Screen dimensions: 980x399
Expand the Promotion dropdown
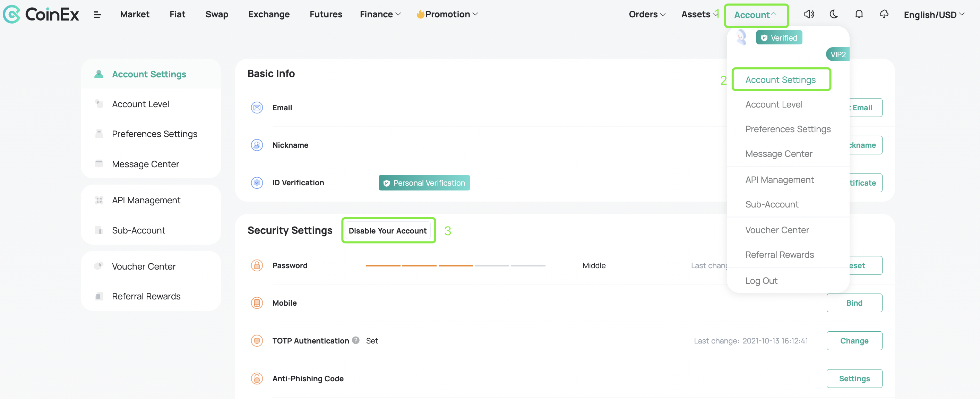click(447, 15)
